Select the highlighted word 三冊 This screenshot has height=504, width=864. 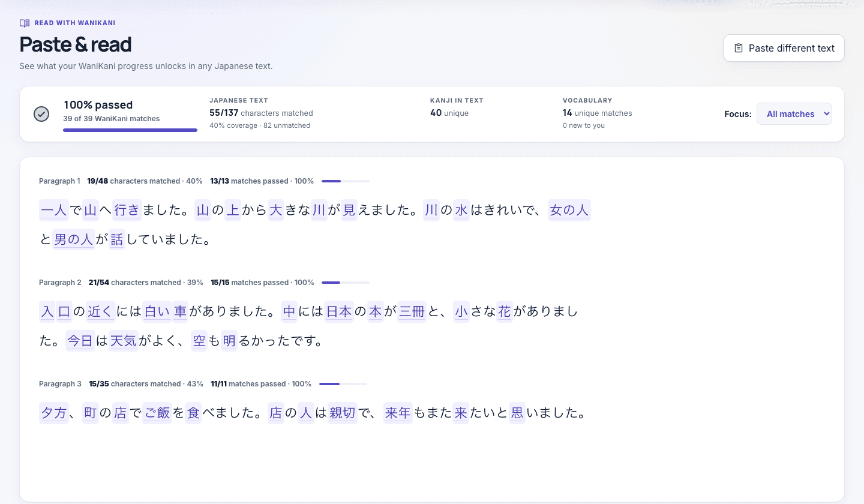[x=412, y=311]
